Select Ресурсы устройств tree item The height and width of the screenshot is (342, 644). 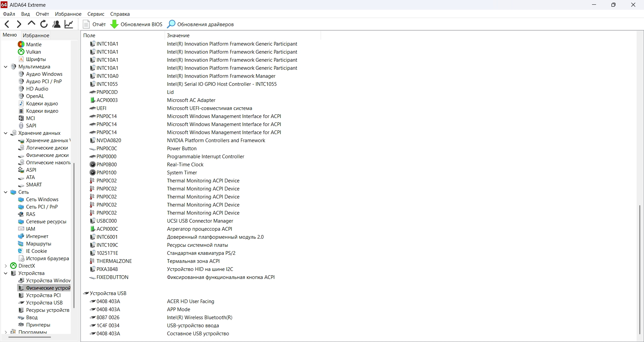pos(48,310)
